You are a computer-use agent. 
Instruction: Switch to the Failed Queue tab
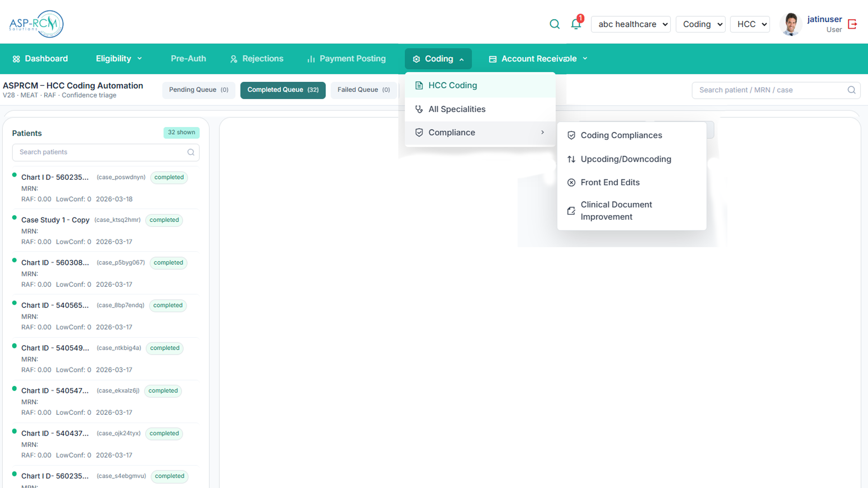363,90
